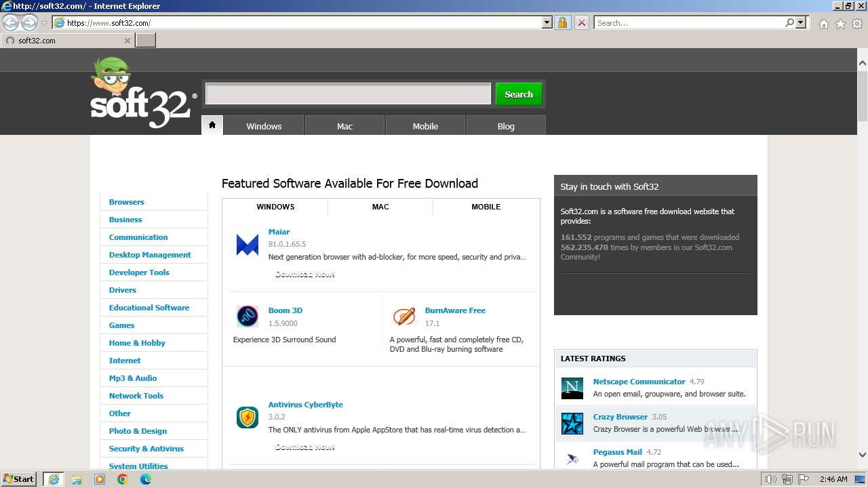Screen dimensions: 868x488
Task: Expand the address bar URL dropdown
Action: (x=547, y=22)
